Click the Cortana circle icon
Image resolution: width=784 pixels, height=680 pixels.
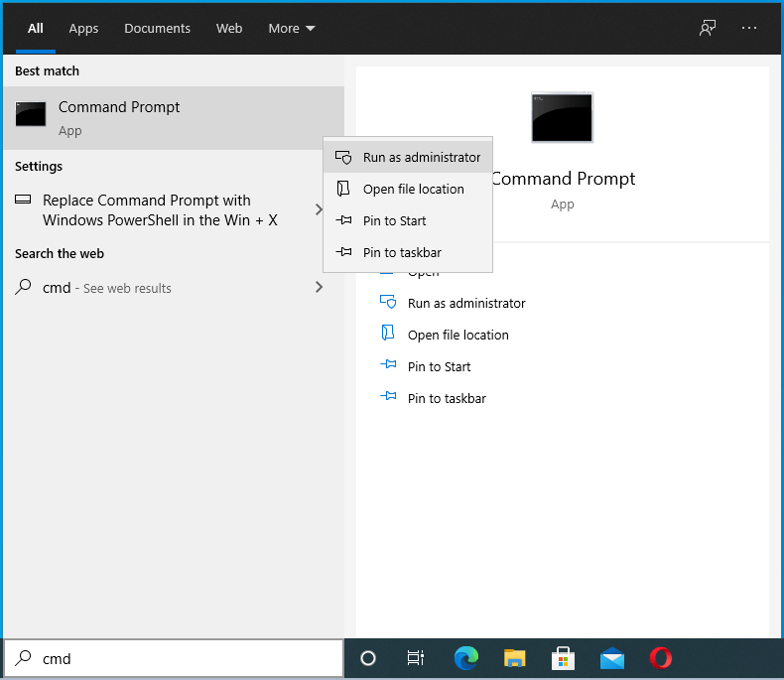(368, 658)
